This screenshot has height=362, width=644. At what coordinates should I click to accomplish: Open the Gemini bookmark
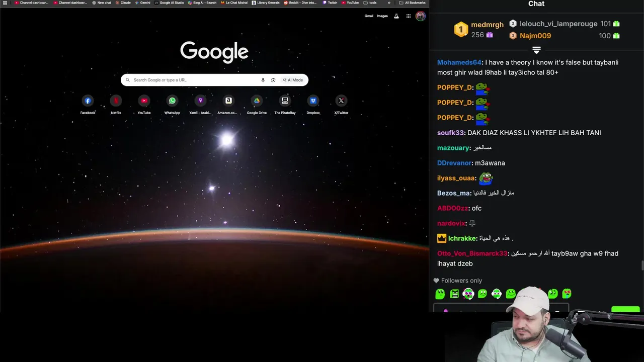[x=142, y=3]
